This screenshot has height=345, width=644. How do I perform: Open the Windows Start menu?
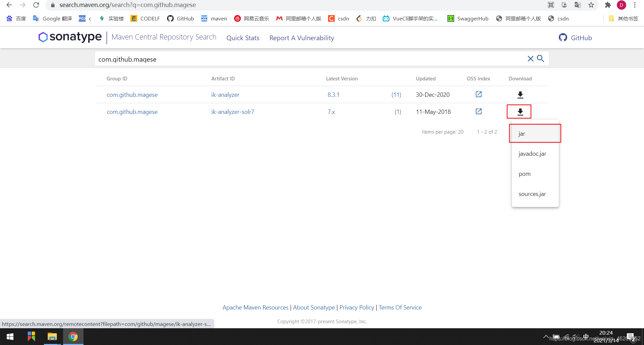click(x=10, y=337)
